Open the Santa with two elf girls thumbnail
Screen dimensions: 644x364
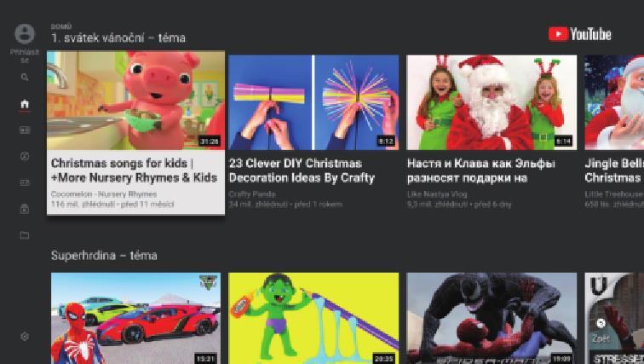point(492,102)
